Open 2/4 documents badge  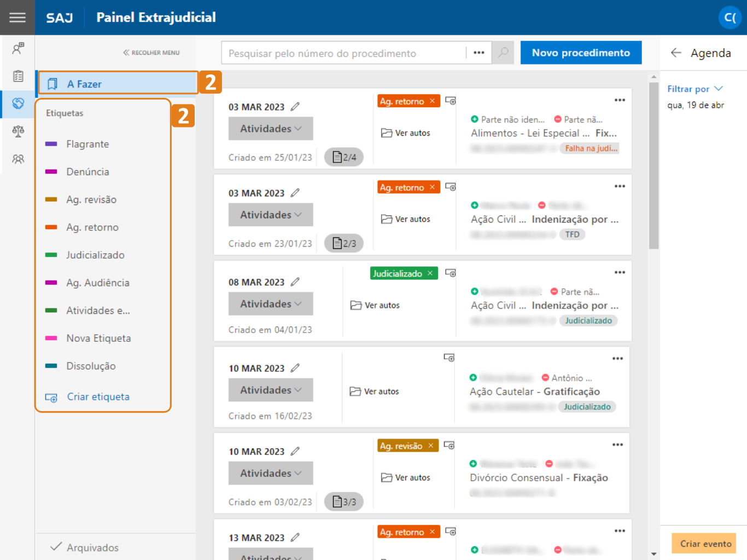(x=344, y=157)
